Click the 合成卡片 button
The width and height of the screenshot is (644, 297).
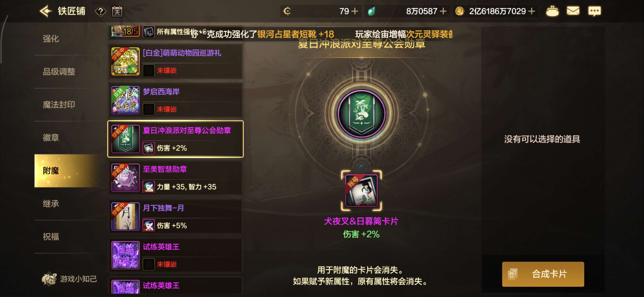tap(543, 274)
